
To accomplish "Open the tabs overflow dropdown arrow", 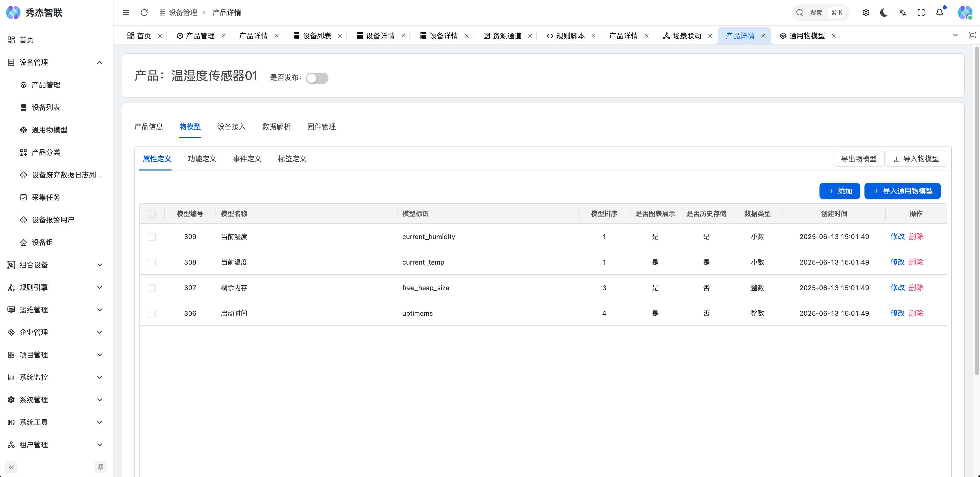I will pyautogui.click(x=955, y=35).
